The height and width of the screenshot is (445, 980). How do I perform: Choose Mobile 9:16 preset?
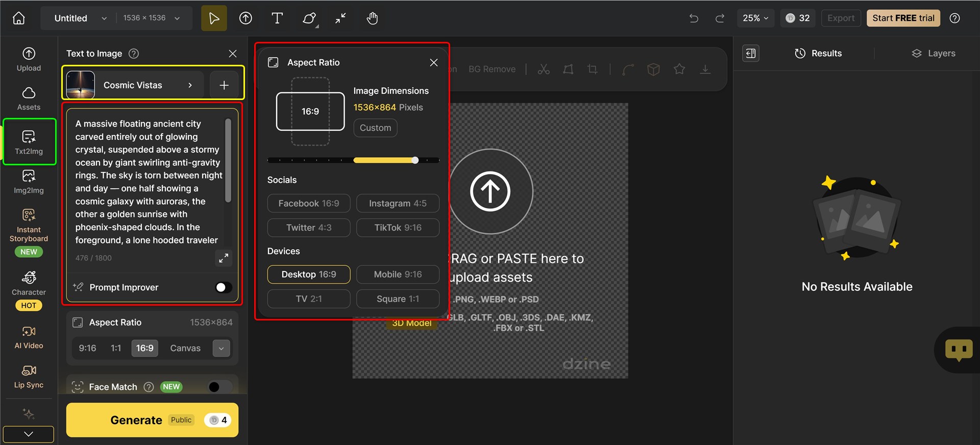tap(398, 274)
